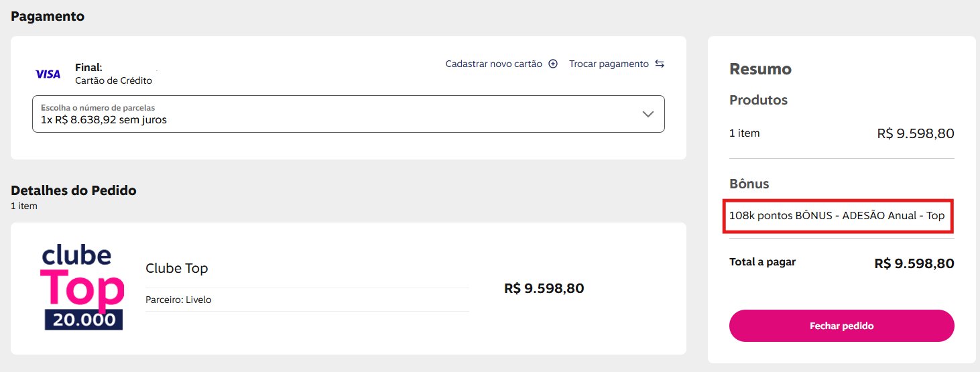Image resolution: width=980 pixels, height=372 pixels.
Task: Click the Visa card logo
Action: point(48,74)
